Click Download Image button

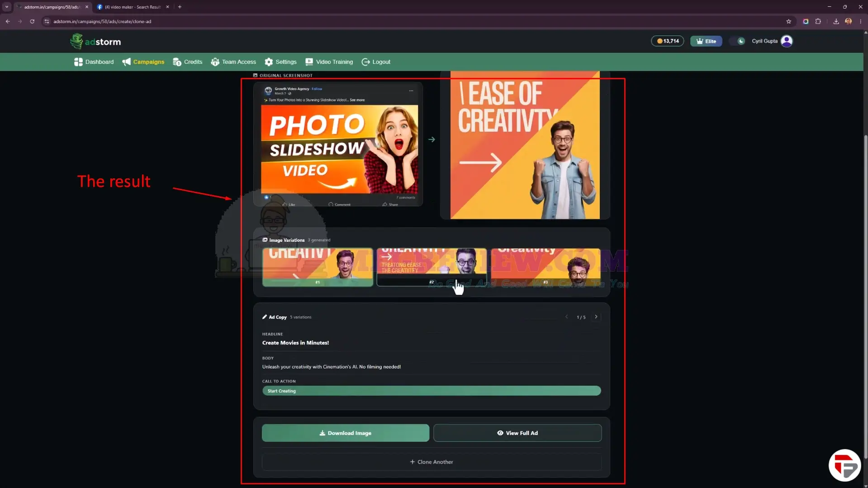[x=346, y=433]
